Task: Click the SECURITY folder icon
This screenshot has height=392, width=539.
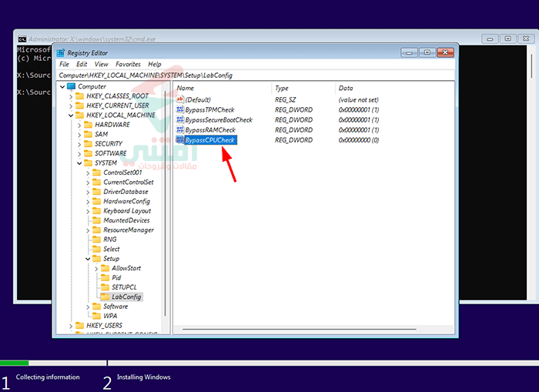Action: point(89,144)
